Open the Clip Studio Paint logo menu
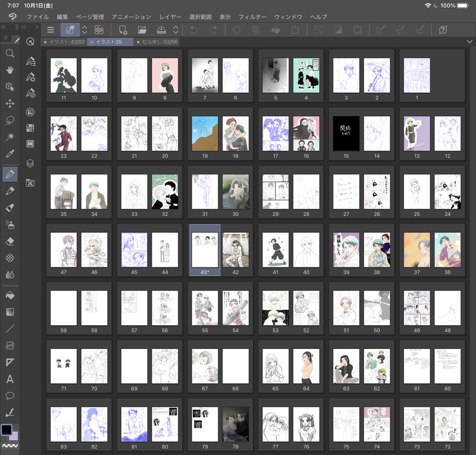 tap(12, 17)
